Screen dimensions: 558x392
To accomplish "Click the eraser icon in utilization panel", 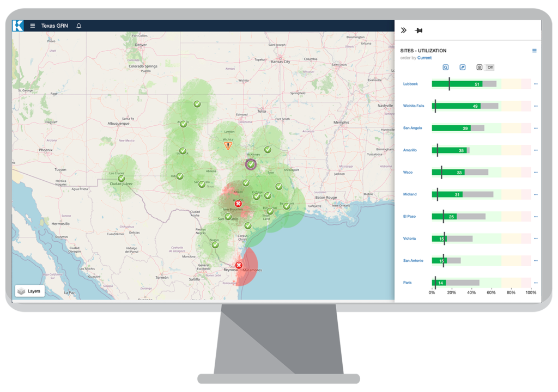I will 463,68.
